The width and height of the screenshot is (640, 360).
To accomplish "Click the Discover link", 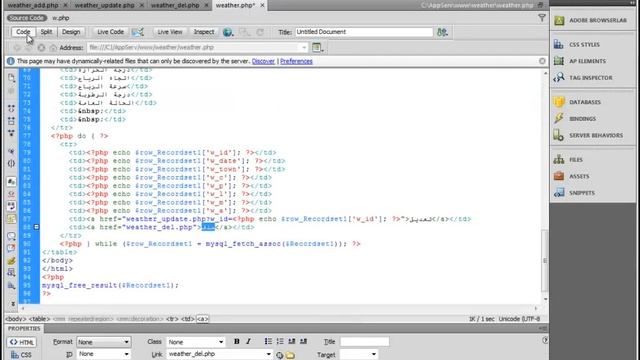I will point(263,61).
